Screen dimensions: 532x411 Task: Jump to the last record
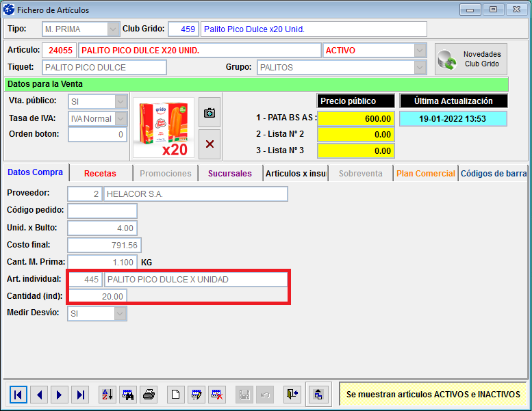81,394
